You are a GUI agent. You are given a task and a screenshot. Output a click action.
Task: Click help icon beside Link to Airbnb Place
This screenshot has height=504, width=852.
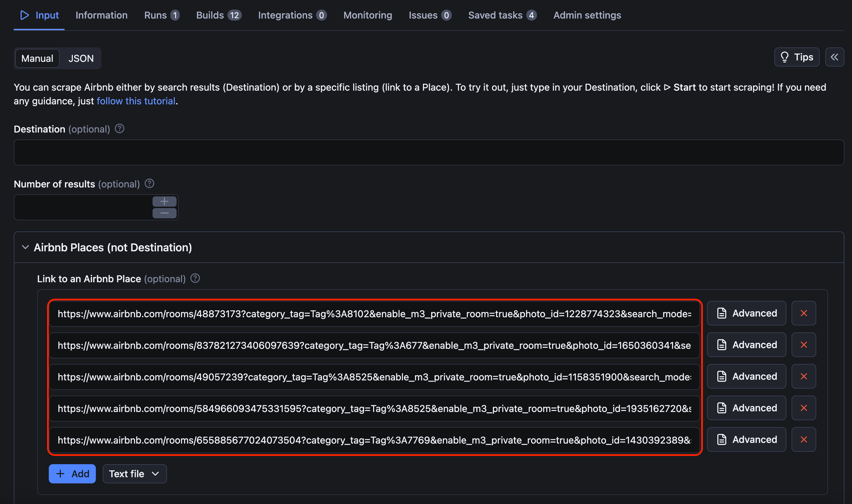[x=195, y=278]
